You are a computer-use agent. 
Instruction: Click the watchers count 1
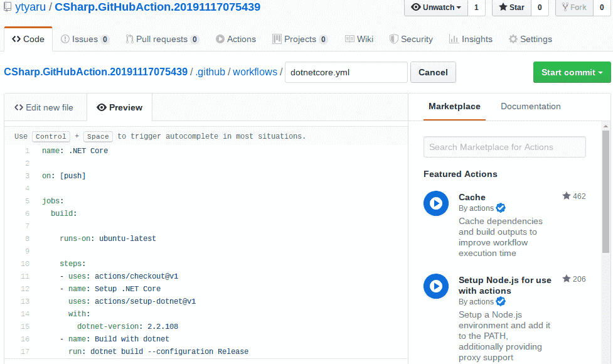click(x=476, y=8)
